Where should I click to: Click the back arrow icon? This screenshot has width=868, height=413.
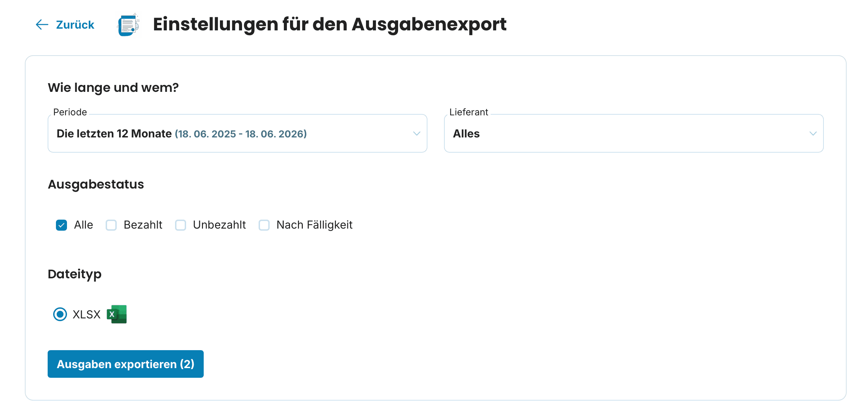point(42,25)
